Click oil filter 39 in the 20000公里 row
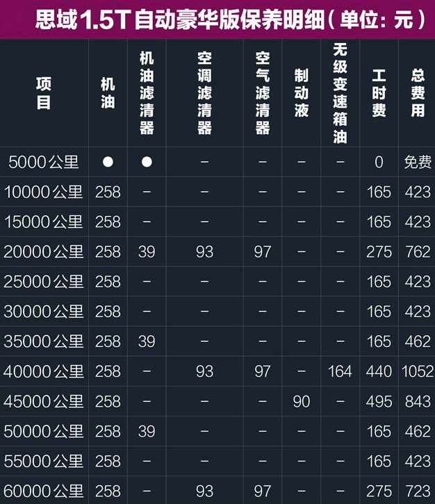Image resolution: width=435 pixels, height=504 pixels. pyautogui.click(x=147, y=252)
